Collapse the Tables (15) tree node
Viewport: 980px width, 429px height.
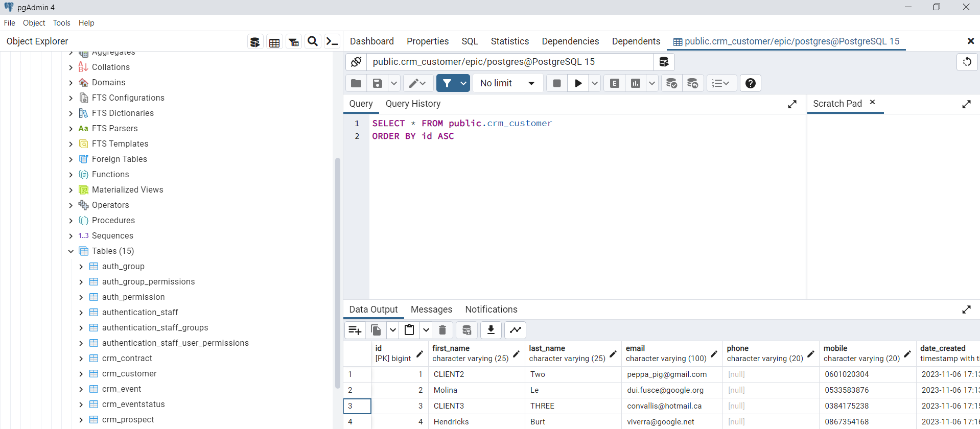click(x=71, y=251)
